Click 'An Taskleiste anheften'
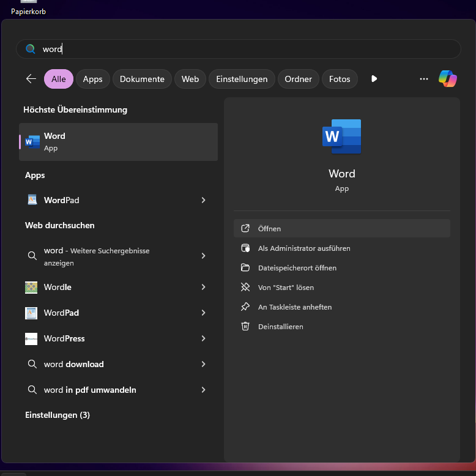 [294, 307]
